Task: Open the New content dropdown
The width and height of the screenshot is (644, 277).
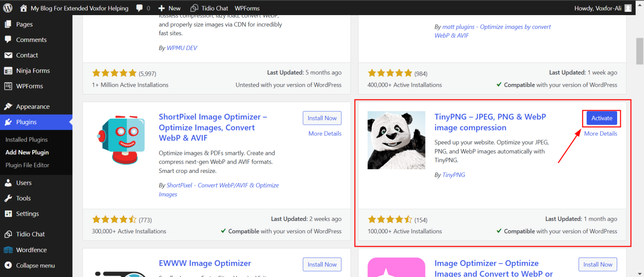Action: 169,8
